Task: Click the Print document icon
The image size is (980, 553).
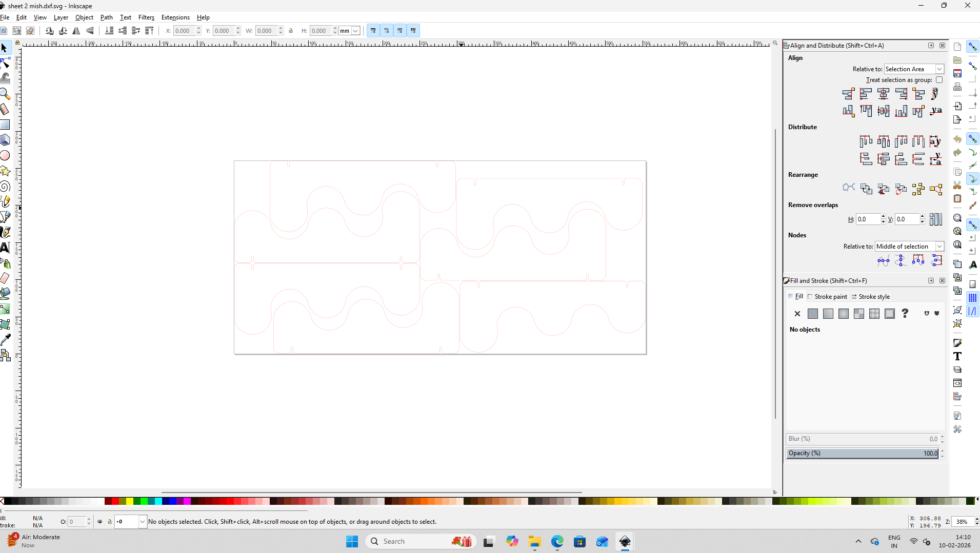Action: point(957,87)
